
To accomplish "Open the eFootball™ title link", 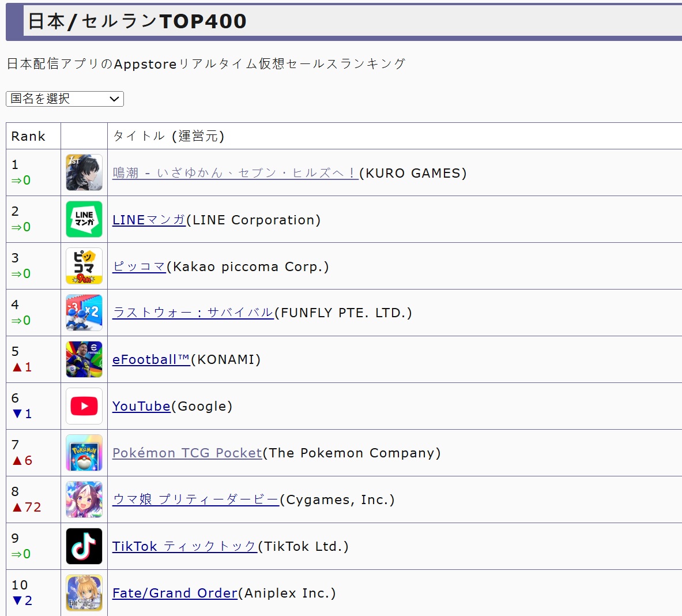I will [x=152, y=360].
